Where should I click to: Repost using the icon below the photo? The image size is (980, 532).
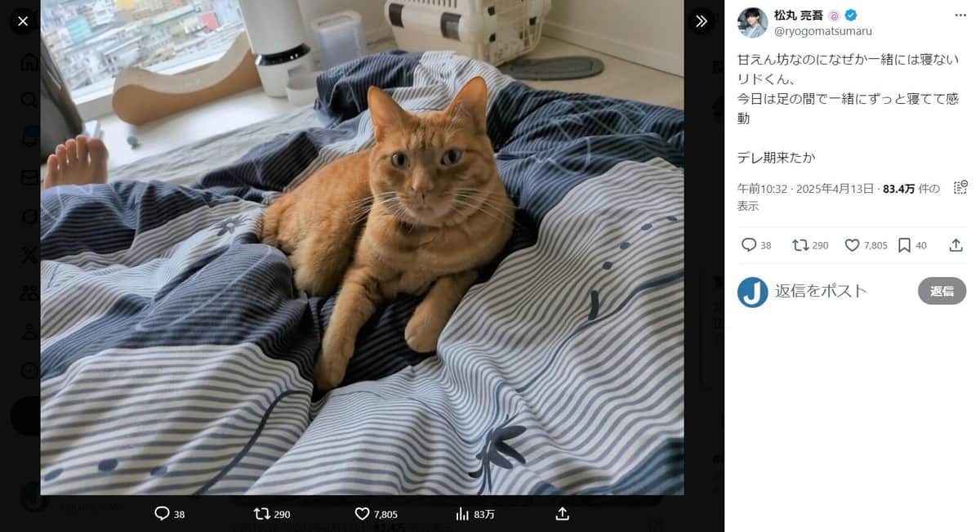click(x=262, y=514)
